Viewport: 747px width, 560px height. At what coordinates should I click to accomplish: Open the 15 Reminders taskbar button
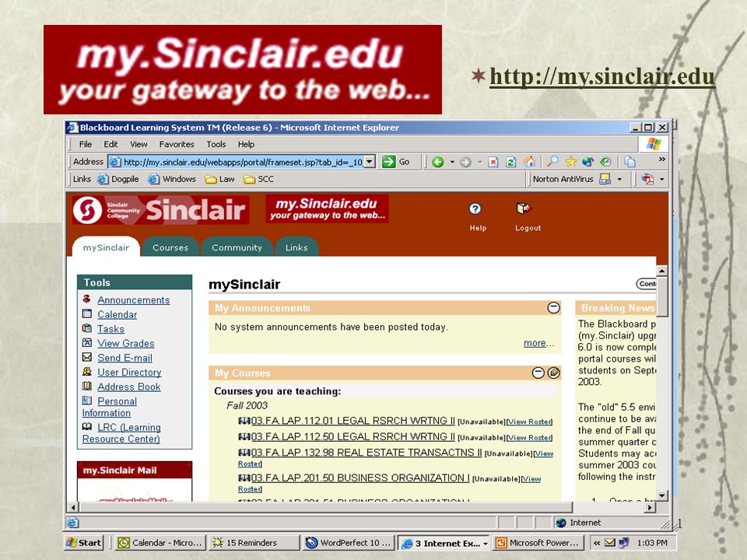[x=254, y=542]
